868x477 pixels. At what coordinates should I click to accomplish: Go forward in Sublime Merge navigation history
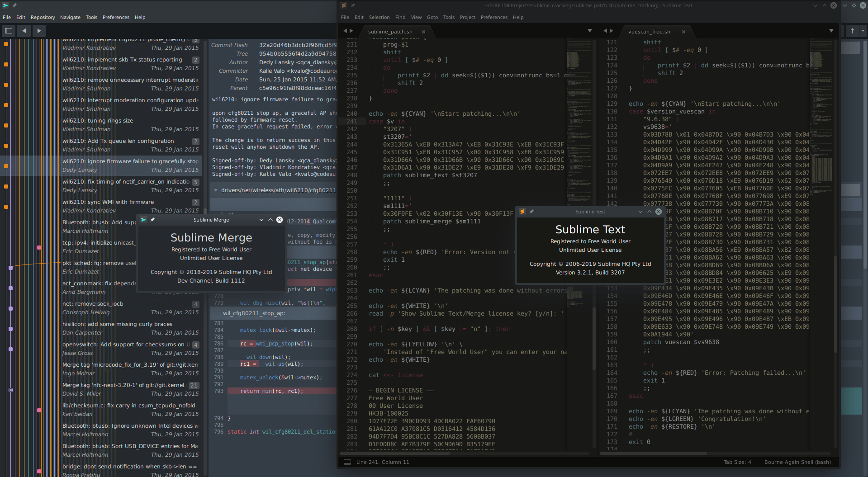click(x=39, y=31)
